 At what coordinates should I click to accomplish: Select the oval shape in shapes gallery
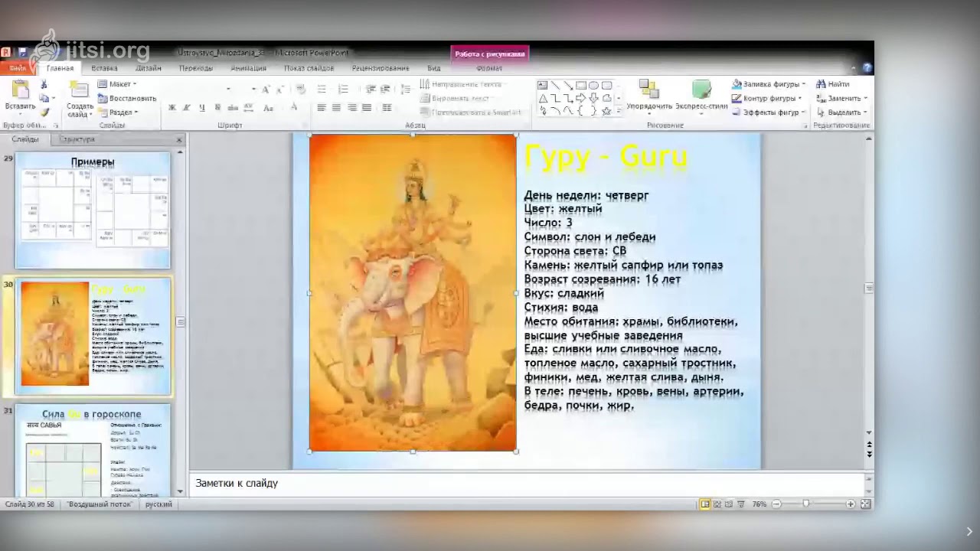coord(593,85)
